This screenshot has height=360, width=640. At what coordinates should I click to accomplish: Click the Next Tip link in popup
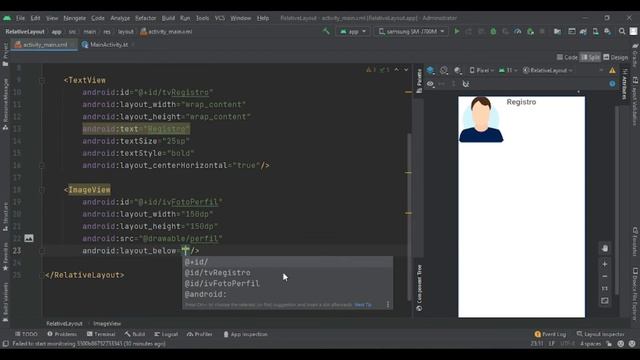[x=363, y=304]
